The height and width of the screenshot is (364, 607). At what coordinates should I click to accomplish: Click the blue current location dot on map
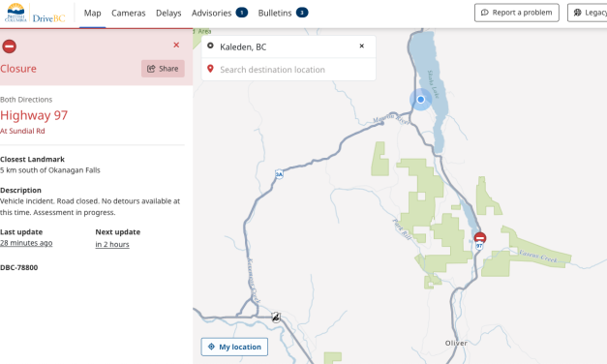[421, 100]
